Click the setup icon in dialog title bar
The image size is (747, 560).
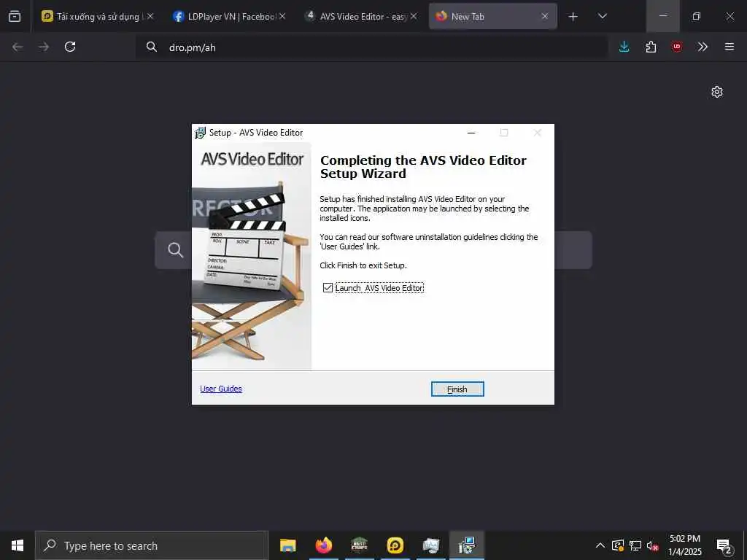(x=200, y=133)
